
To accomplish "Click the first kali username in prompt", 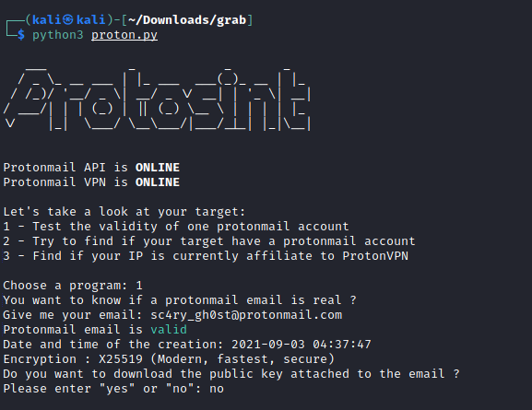I will (x=47, y=20).
